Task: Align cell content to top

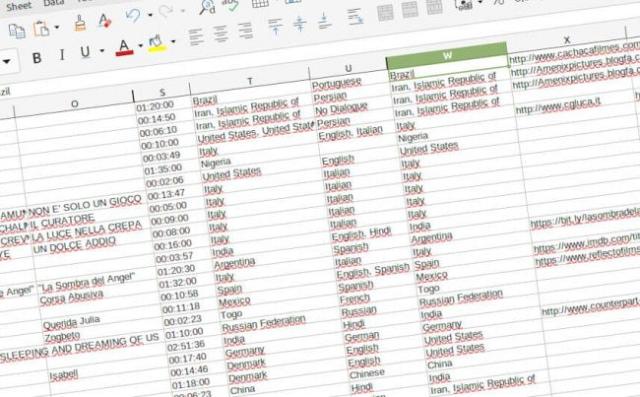Action: [276, 26]
